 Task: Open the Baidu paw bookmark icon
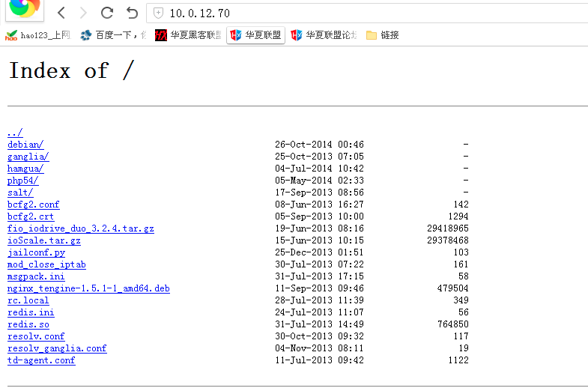tap(86, 35)
